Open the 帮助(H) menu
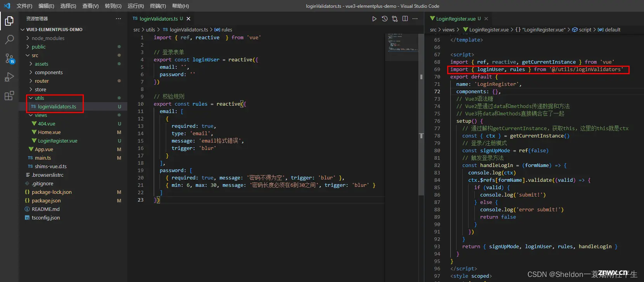Image resolution: width=644 pixels, height=282 pixels. (180, 6)
